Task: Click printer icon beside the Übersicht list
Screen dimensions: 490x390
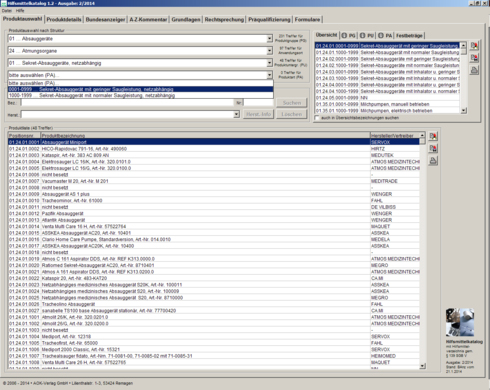Action: 474,70
